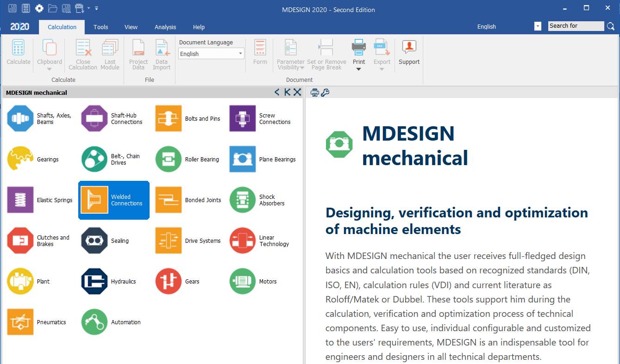Screen dimensions: 620x364
Task: Click the gear settings icon in title bar
Action: [39, 8]
